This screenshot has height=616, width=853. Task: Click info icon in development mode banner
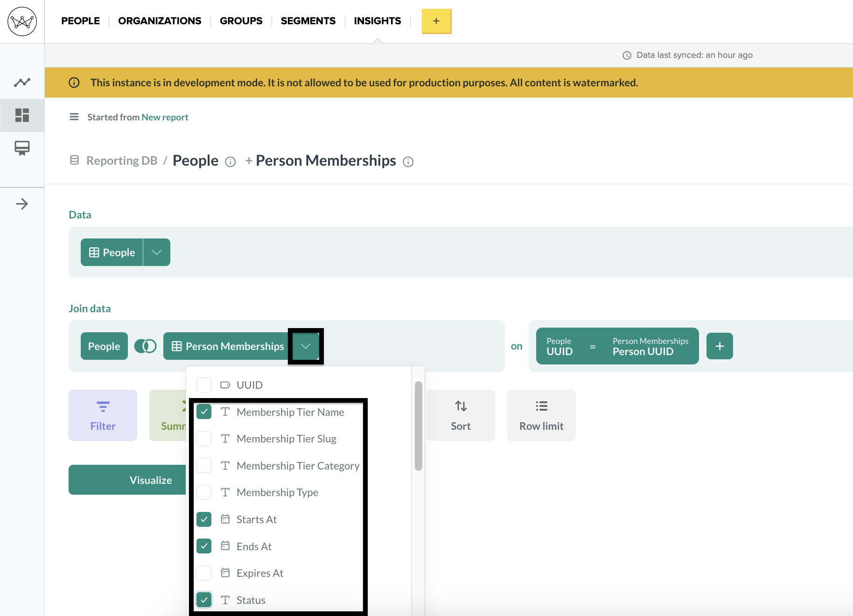(74, 83)
